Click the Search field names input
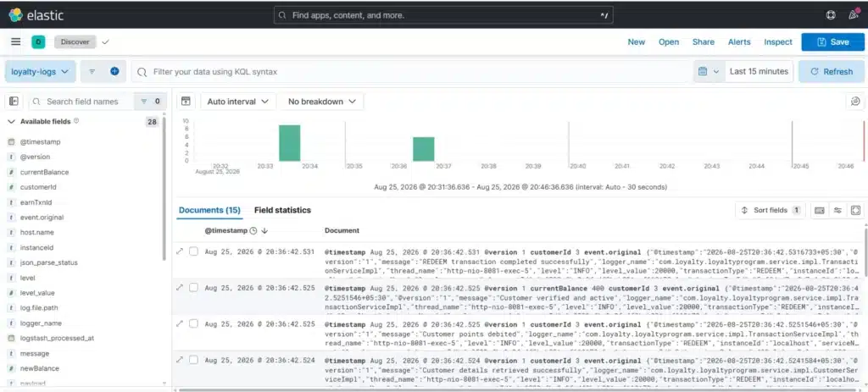Viewport: 868px width, 392px height. pos(81,102)
